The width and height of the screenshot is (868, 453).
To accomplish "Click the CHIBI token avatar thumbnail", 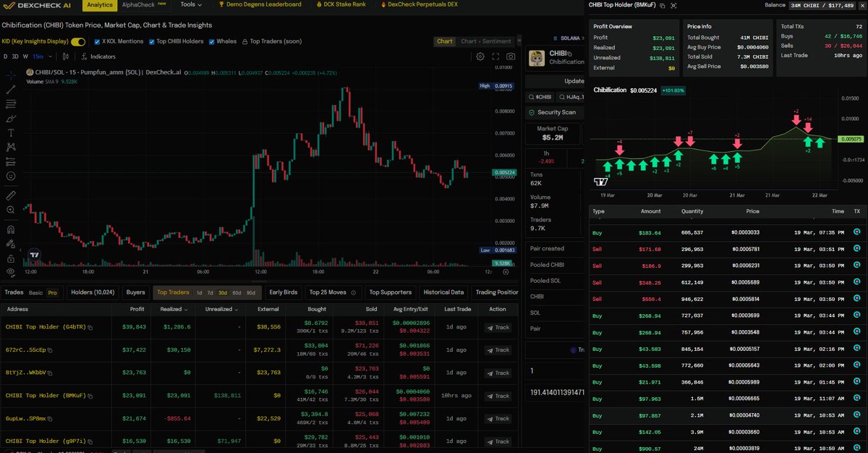I will point(536,57).
